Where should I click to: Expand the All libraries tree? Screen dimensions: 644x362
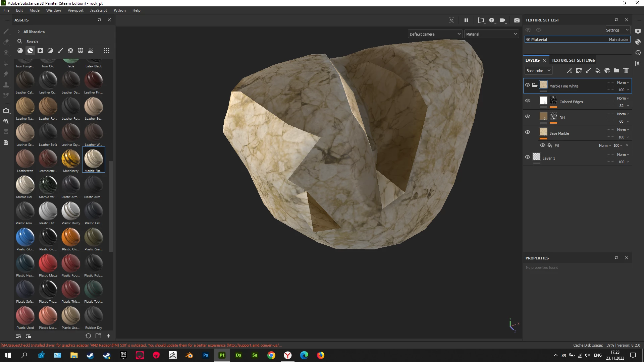point(18,32)
